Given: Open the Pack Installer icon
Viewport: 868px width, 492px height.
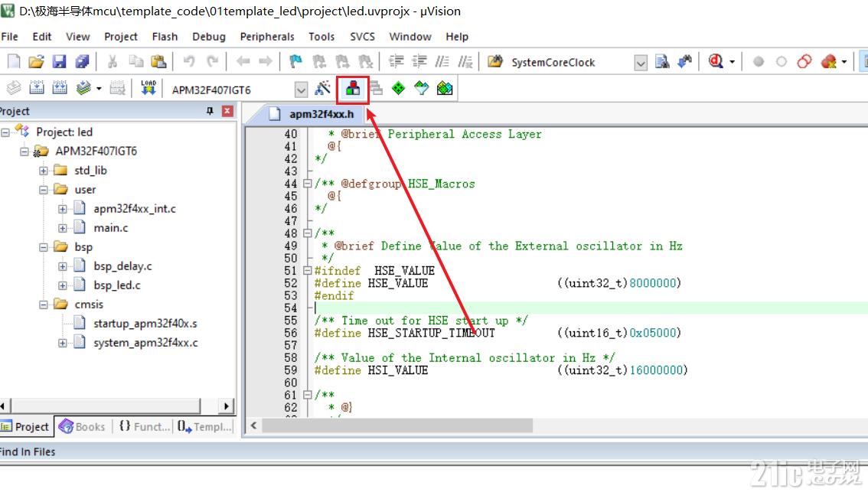Looking at the screenshot, I should 445,88.
